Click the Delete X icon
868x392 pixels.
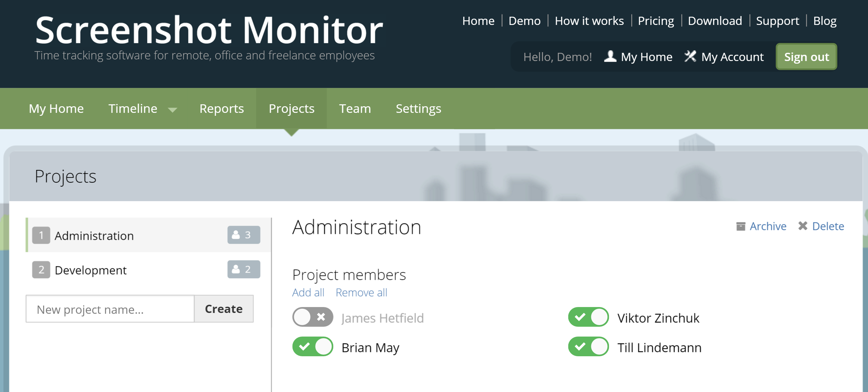click(803, 226)
